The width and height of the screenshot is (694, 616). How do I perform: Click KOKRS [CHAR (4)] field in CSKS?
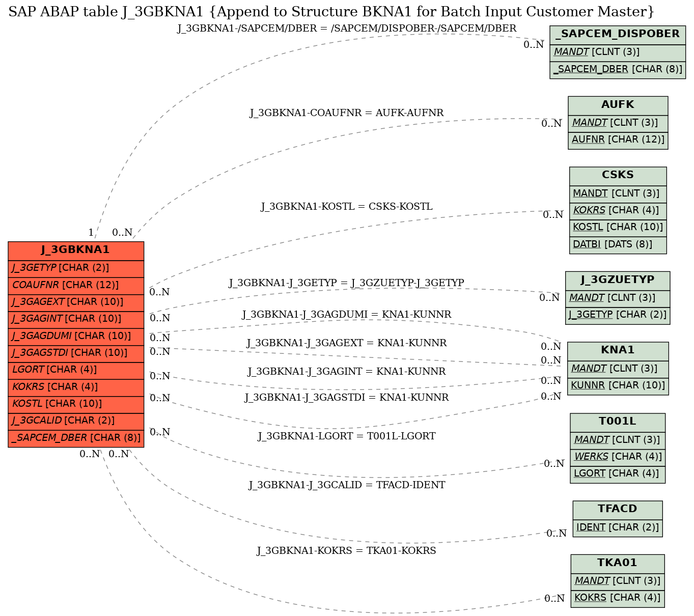pos(618,211)
